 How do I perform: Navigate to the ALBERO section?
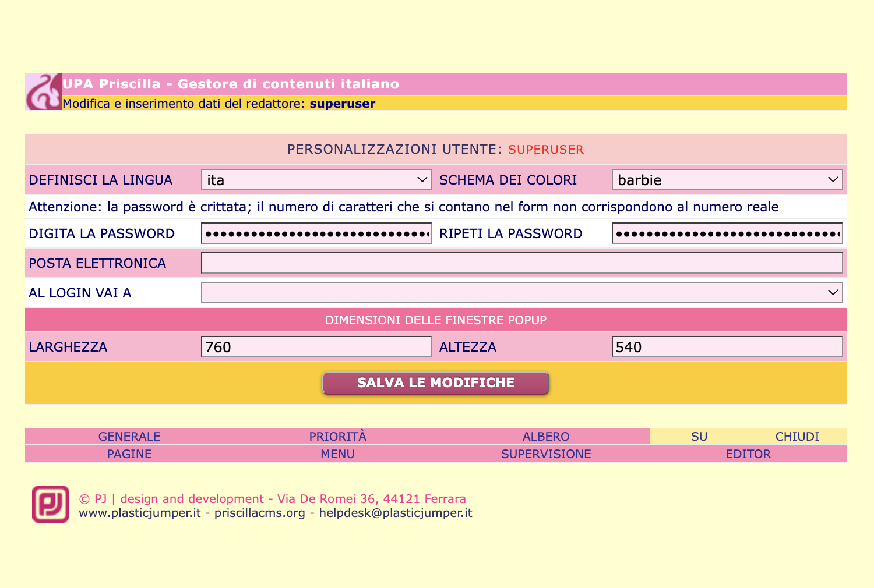point(546,437)
